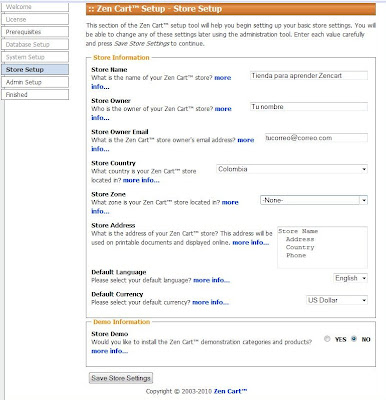Open more info for Default Currency
Screen dimensions: 386x400
pyautogui.click(x=210, y=302)
